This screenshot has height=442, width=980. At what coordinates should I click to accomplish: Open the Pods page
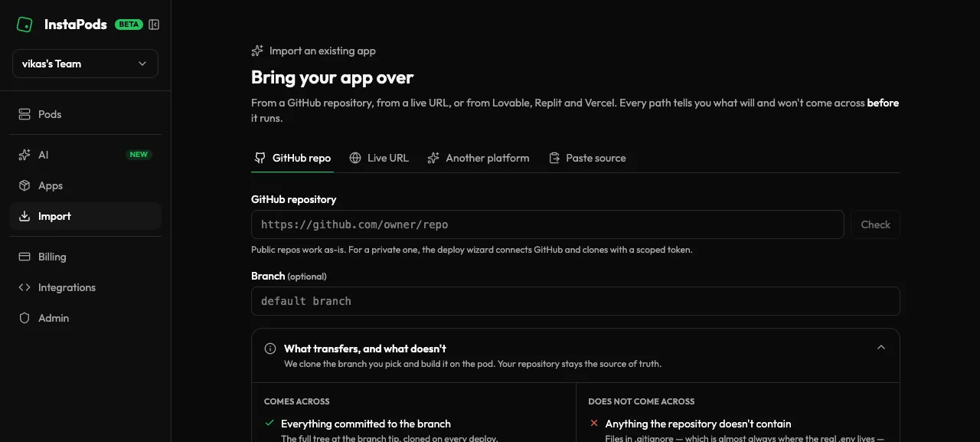(85, 114)
